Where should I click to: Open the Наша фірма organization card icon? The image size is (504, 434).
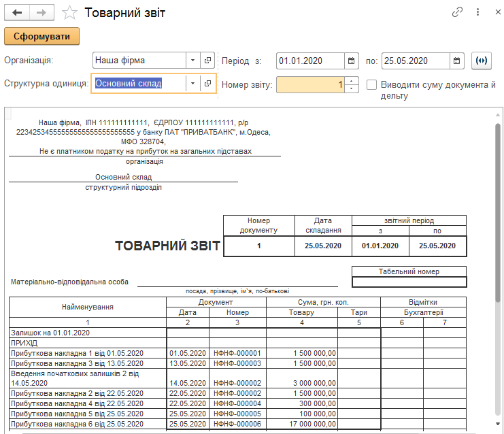coord(207,61)
